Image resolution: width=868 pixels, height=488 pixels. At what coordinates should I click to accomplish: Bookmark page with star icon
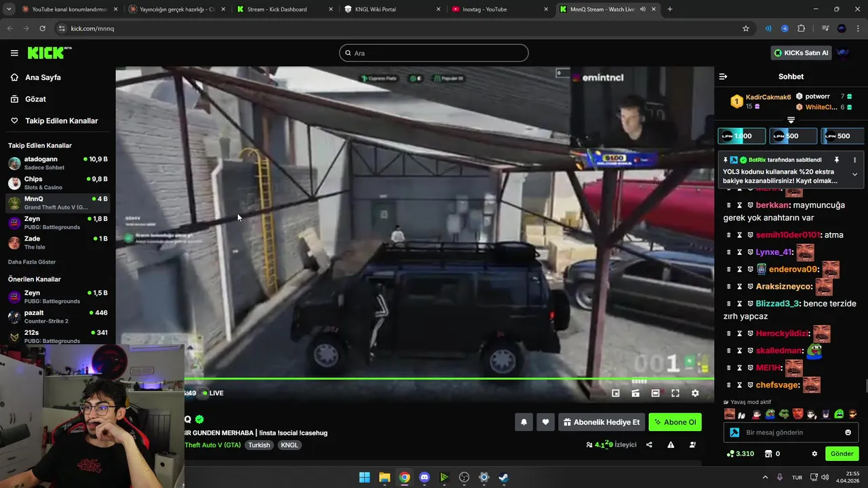746,28
